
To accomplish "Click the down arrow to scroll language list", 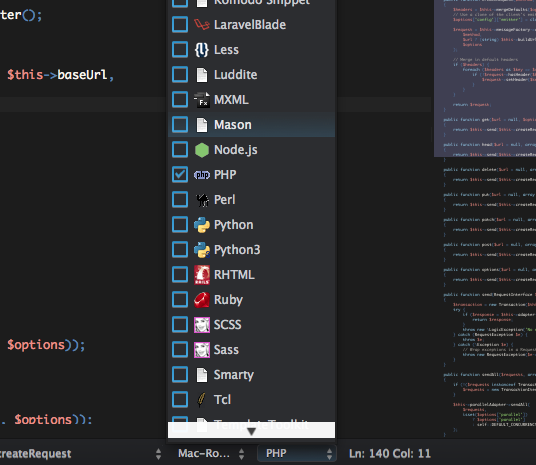I will (251, 430).
